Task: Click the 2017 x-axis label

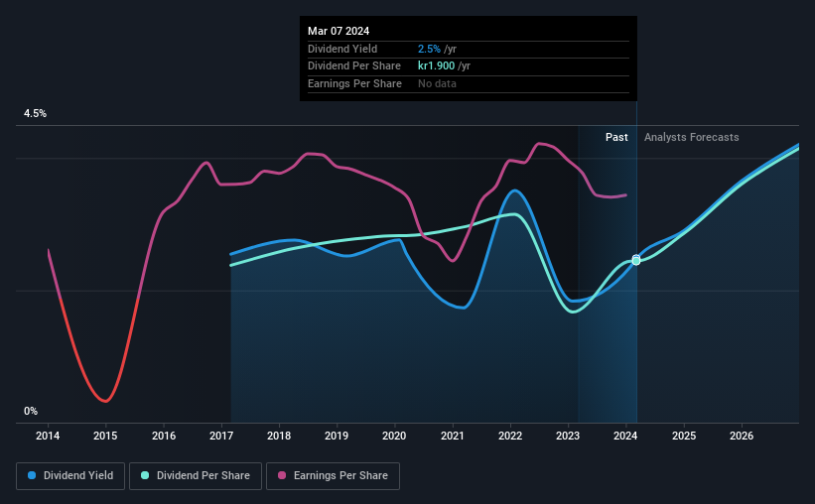Action: (x=221, y=436)
